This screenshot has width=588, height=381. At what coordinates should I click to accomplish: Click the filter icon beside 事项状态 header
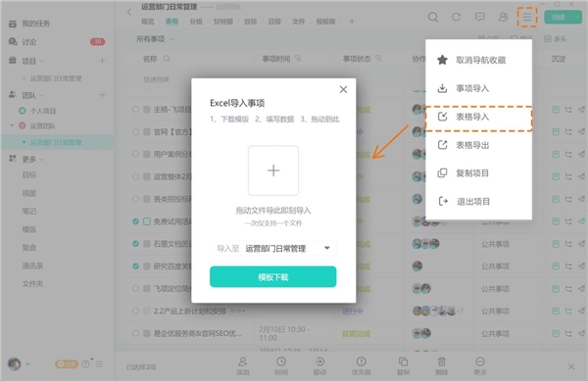pyautogui.click(x=378, y=59)
